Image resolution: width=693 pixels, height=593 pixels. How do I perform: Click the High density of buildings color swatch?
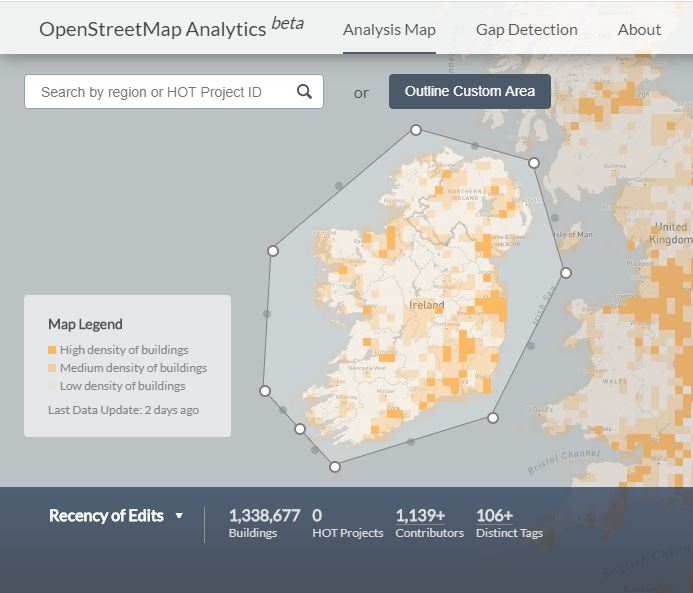[x=52, y=350]
